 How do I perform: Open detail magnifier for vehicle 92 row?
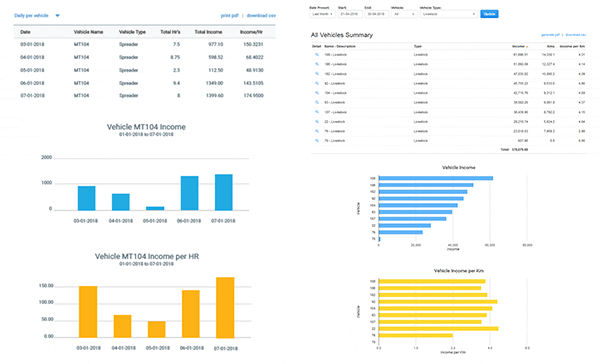pos(317,83)
